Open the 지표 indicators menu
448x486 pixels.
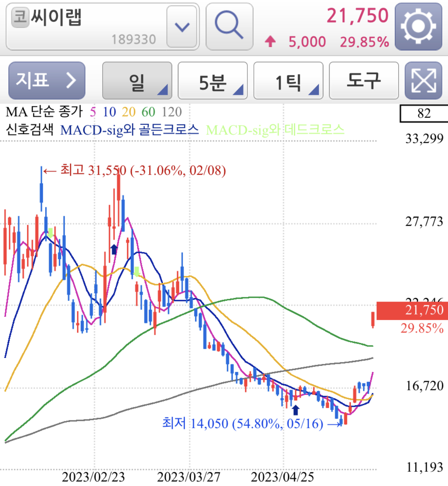(47, 80)
